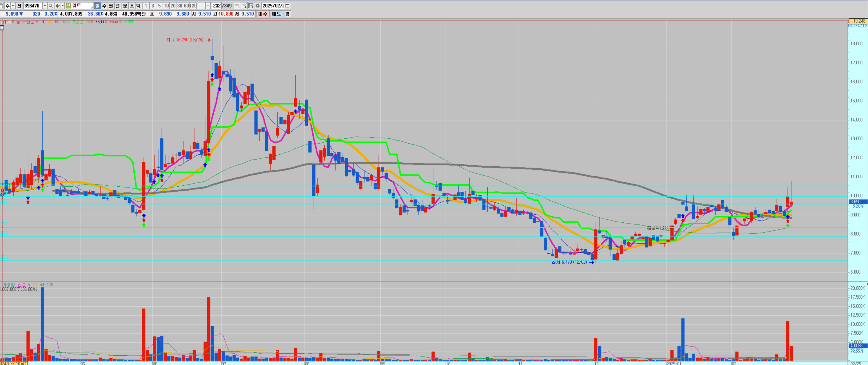Screen dimensions: 868x365
Task: Click the speaker sound icon
Action: coord(58,6)
